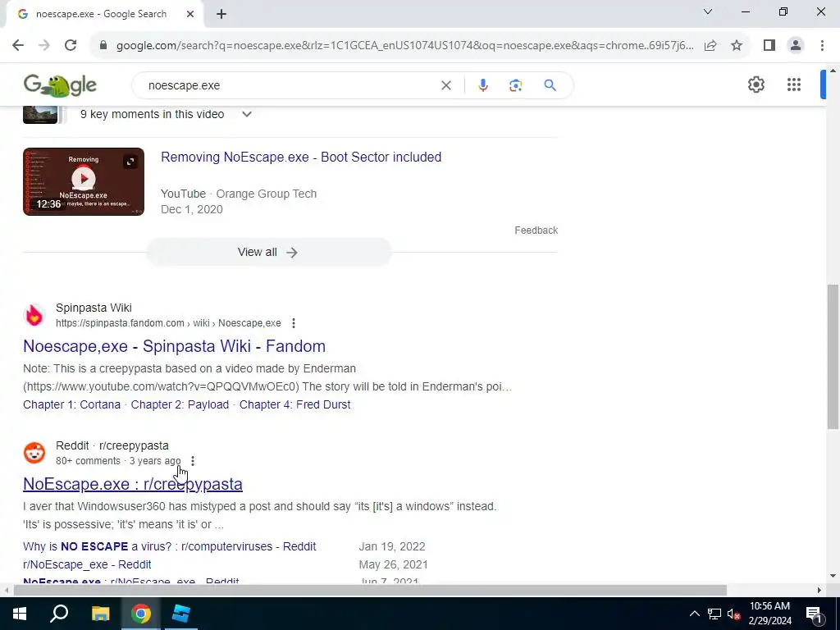
Task: Open the notification center
Action: click(814, 614)
